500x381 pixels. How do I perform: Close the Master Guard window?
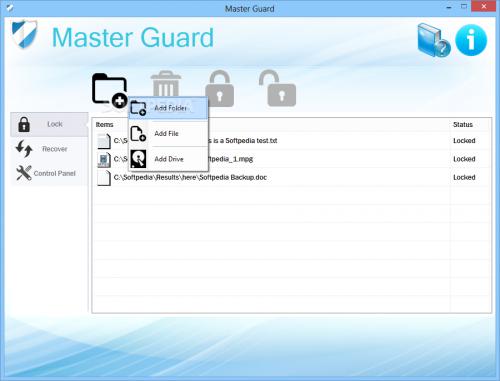pyautogui.click(x=484, y=6)
